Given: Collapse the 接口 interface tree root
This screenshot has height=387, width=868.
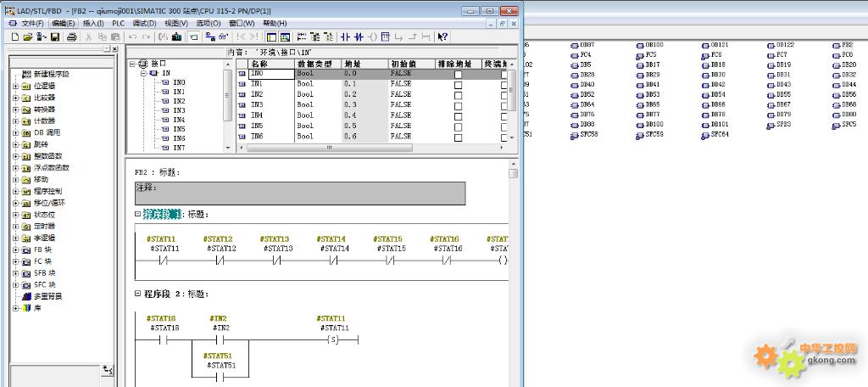Looking at the screenshot, I should (133, 64).
